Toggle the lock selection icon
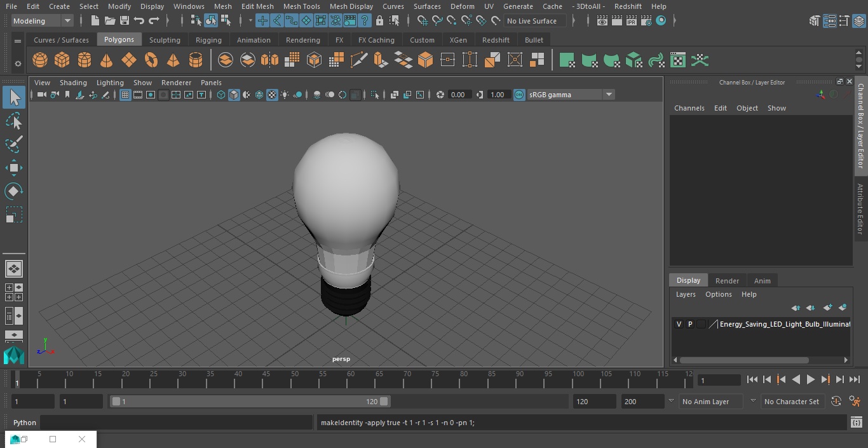The height and width of the screenshot is (448, 868). coord(379,21)
